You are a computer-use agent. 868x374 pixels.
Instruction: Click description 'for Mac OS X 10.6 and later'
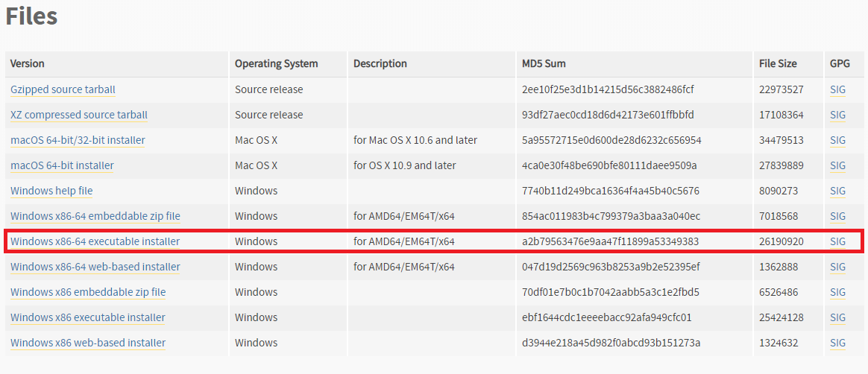(x=415, y=141)
